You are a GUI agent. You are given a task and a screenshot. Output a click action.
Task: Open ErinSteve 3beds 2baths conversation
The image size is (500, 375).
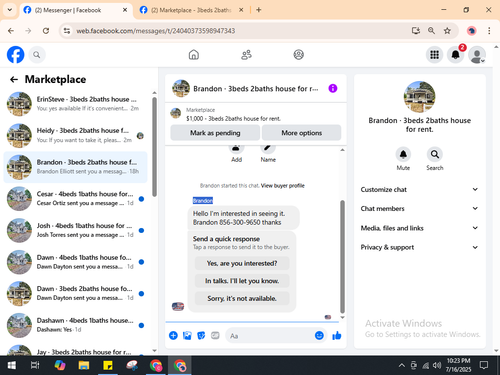click(x=75, y=104)
